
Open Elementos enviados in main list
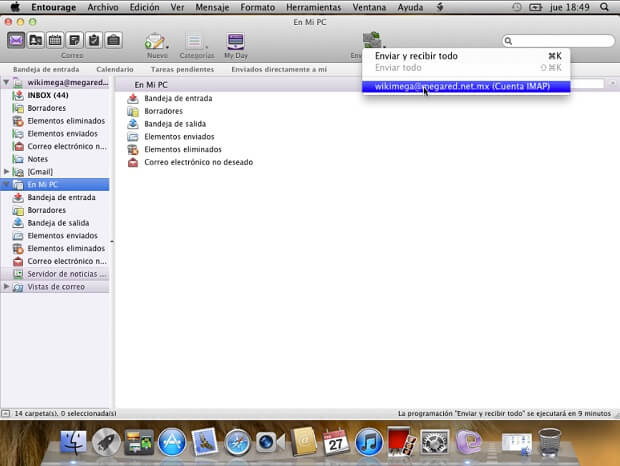point(179,136)
